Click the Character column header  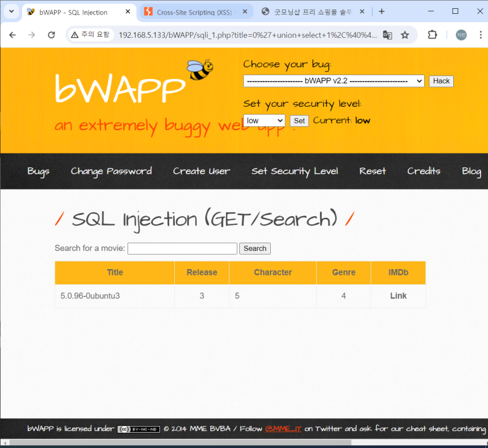click(273, 272)
